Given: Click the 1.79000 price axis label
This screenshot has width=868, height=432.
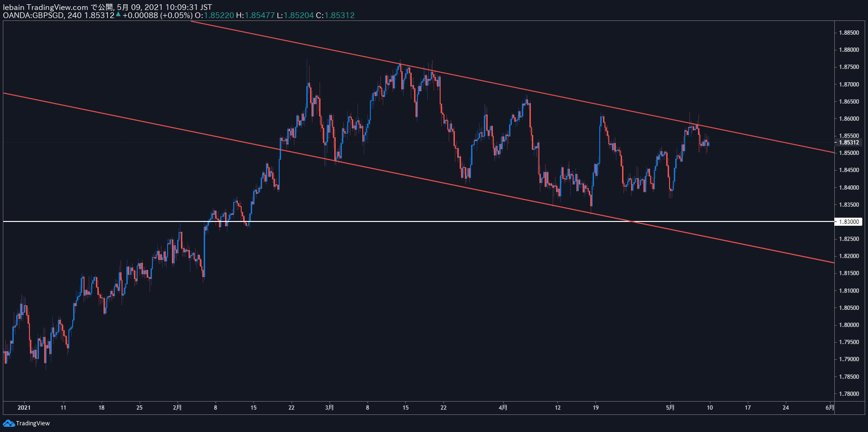Looking at the screenshot, I should [849, 359].
